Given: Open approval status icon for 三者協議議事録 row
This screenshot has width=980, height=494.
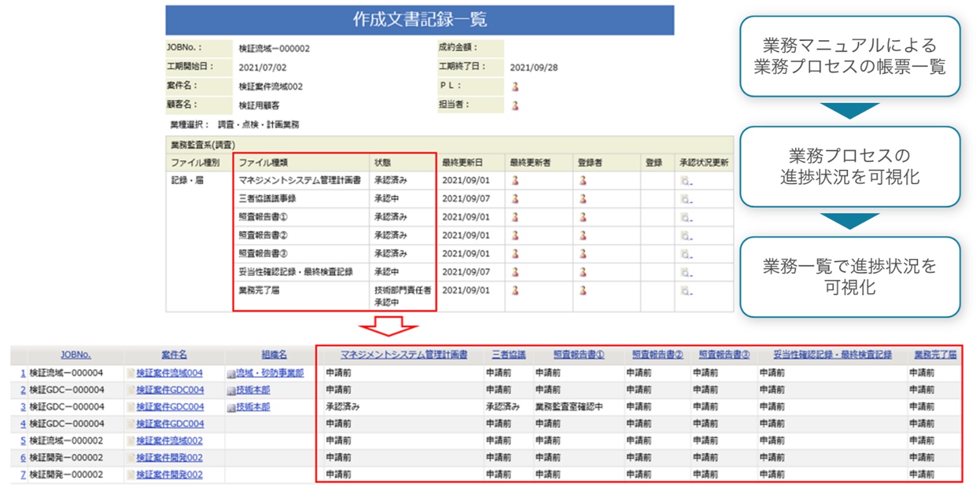Looking at the screenshot, I should coord(686,199).
